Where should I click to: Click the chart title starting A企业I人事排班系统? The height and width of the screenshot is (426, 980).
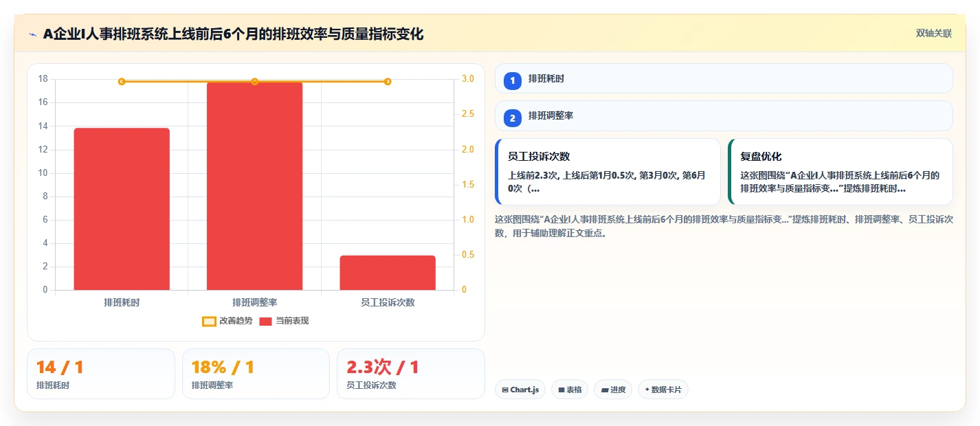coord(233,34)
